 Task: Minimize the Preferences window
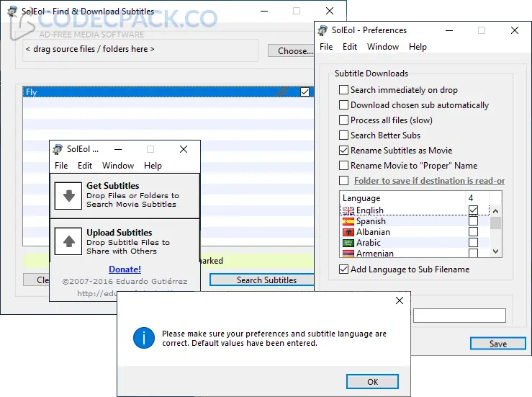[449, 30]
